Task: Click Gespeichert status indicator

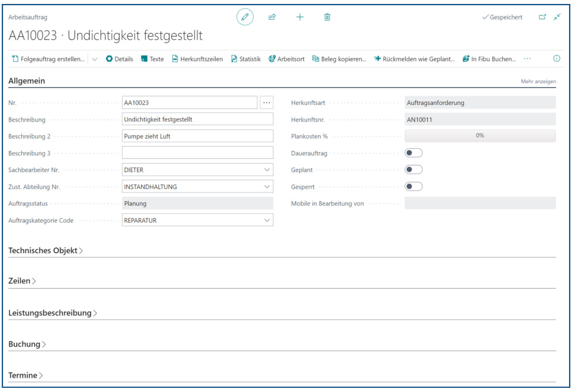Action: click(x=502, y=17)
